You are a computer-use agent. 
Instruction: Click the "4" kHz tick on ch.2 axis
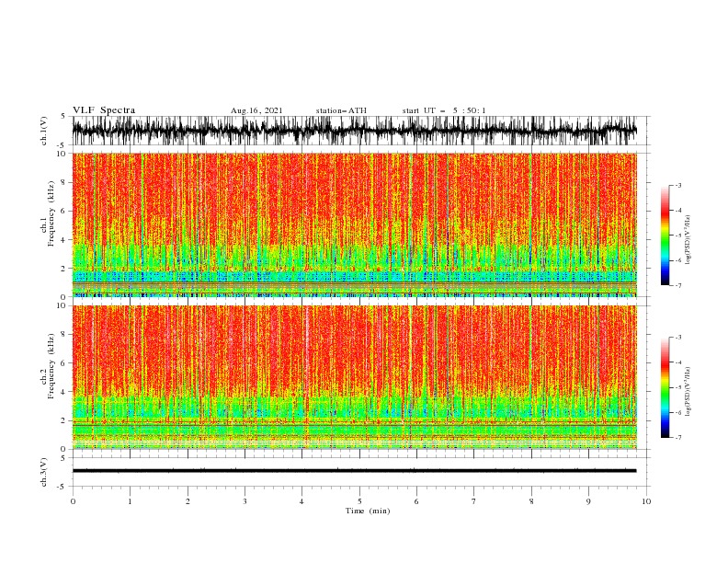[64, 392]
